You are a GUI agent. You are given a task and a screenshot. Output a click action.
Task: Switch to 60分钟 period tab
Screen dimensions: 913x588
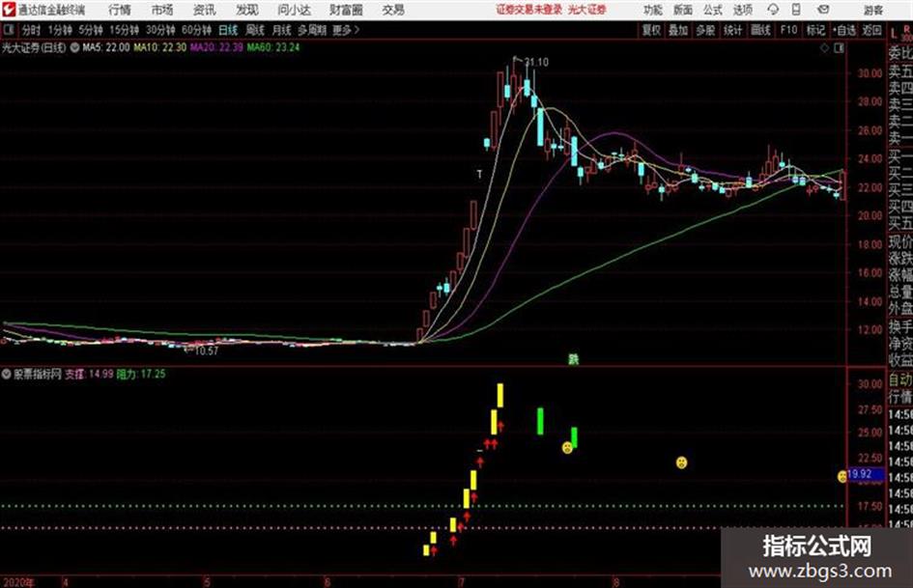(x=197, y=30)
